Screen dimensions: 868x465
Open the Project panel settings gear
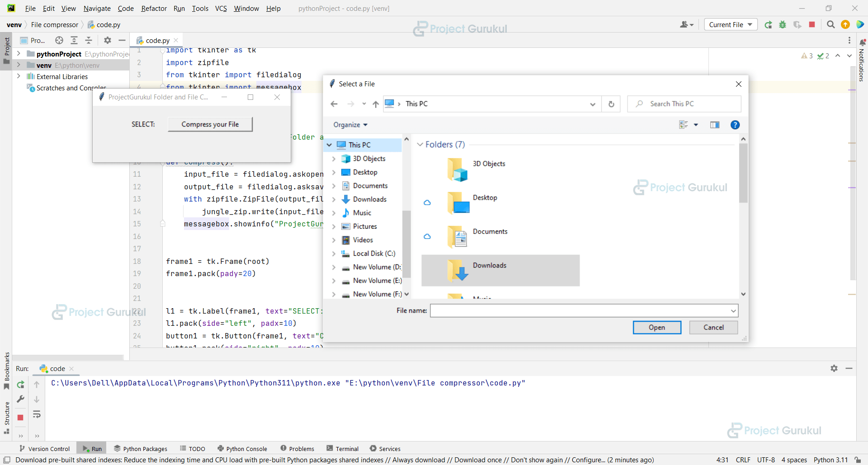[x=107, y=40]
